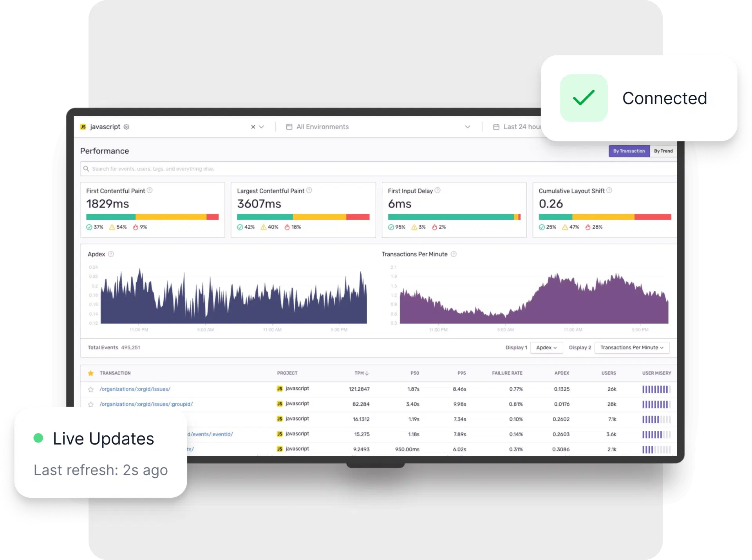Click the help icon next to the Apdex chart

click(111, 254)
